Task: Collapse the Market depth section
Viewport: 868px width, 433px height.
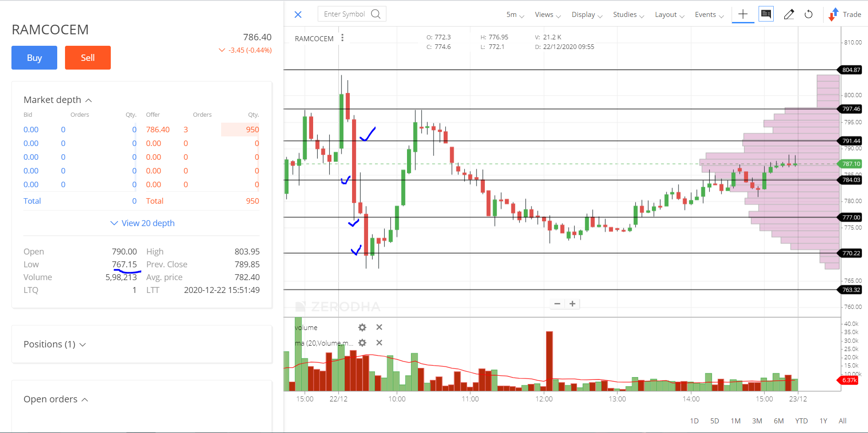Action: tap(58, 100)
